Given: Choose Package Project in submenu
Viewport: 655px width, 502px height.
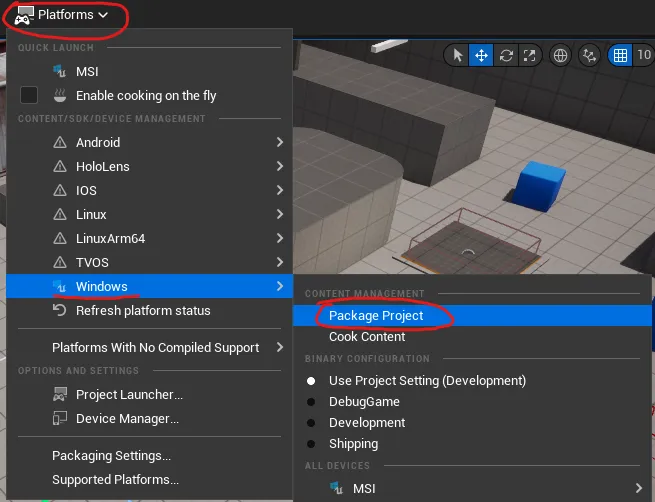Looking at the screenshot, I should coord(472,316).
